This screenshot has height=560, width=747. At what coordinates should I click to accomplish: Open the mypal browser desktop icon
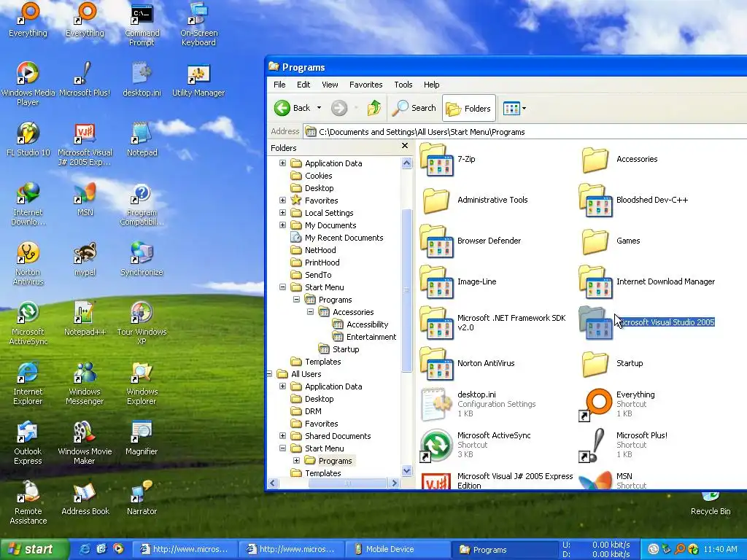(x=85, y=259)
